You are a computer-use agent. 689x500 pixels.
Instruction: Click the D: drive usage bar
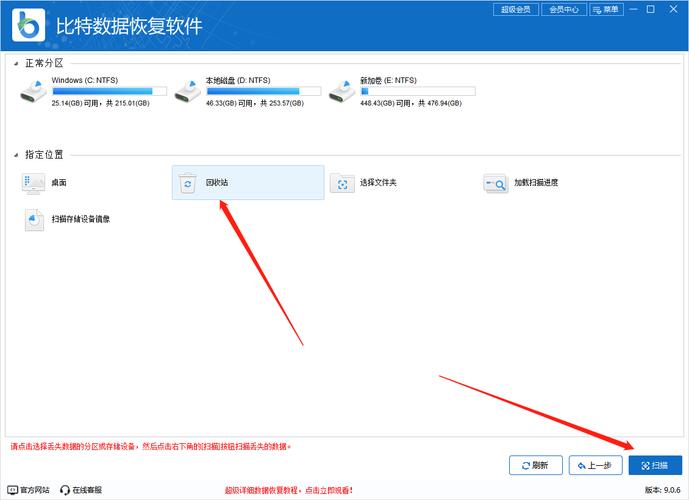[x=264, y=91]
